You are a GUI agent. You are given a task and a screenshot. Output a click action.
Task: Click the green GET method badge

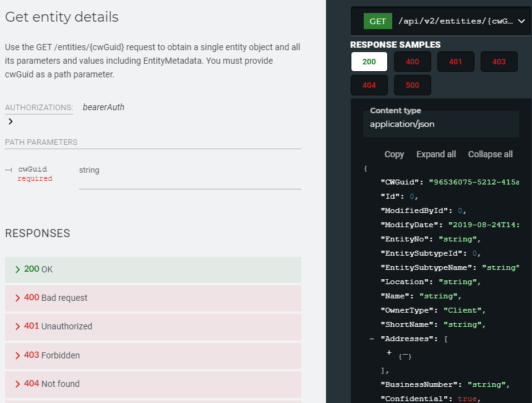(377, 21)
